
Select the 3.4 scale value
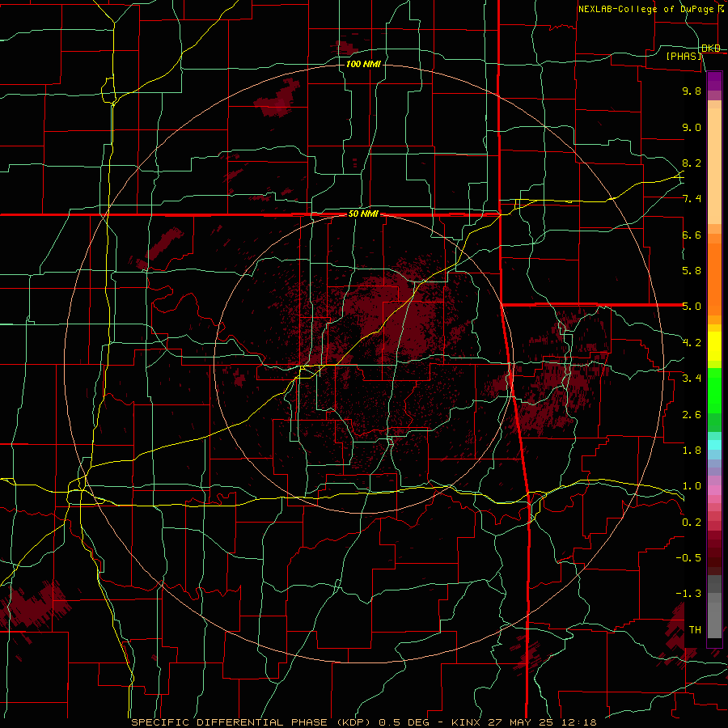pyautogui.click(x=692, y=379)
